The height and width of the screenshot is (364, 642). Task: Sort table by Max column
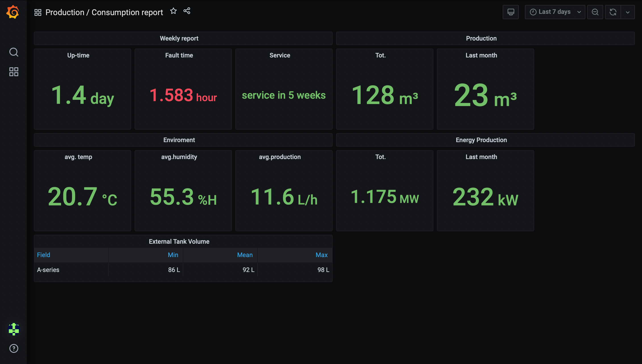[x=321, y=255]
